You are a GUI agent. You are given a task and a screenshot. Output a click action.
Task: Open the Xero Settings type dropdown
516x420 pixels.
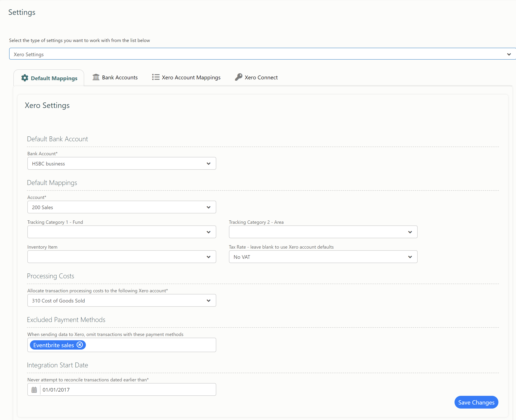coord(263,54)
